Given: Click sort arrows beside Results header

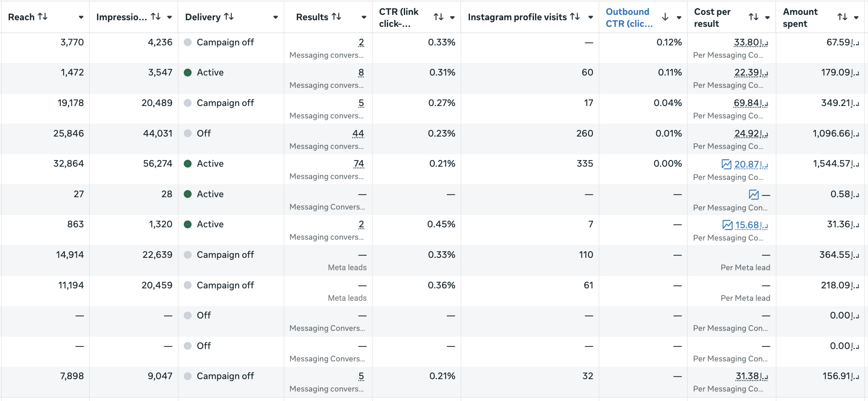Looking at the screenshot, I should [337, 17].
